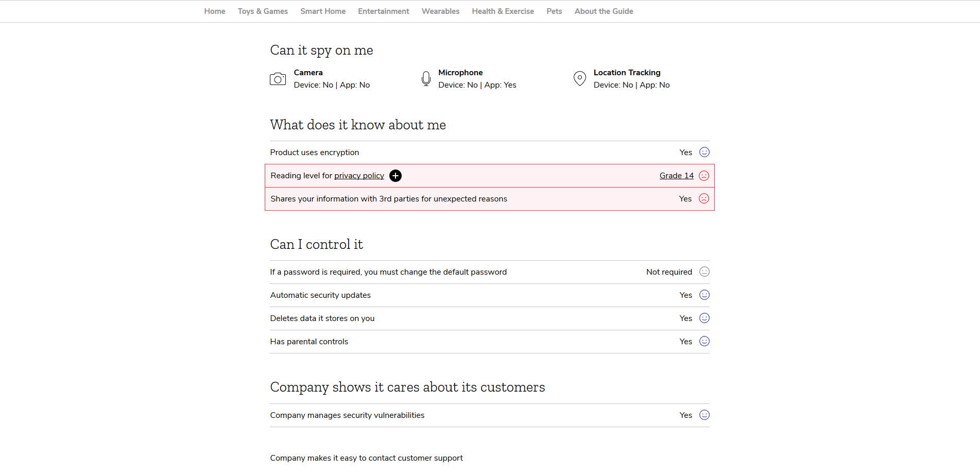Image resolution: width=980 pixels, height=472 pixels.
Task: Expand the reading level plus button
Action: pyautogui.click(x=396, y=176)
